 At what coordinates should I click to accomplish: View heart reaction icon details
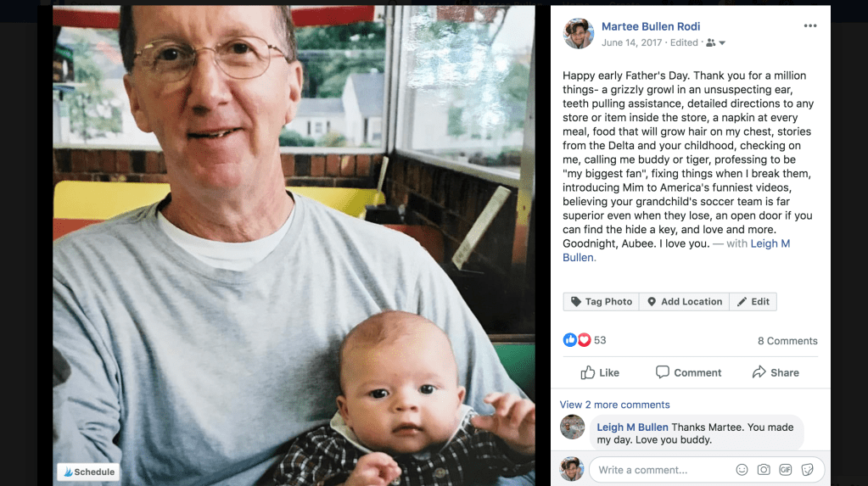[x=584, y=340]
